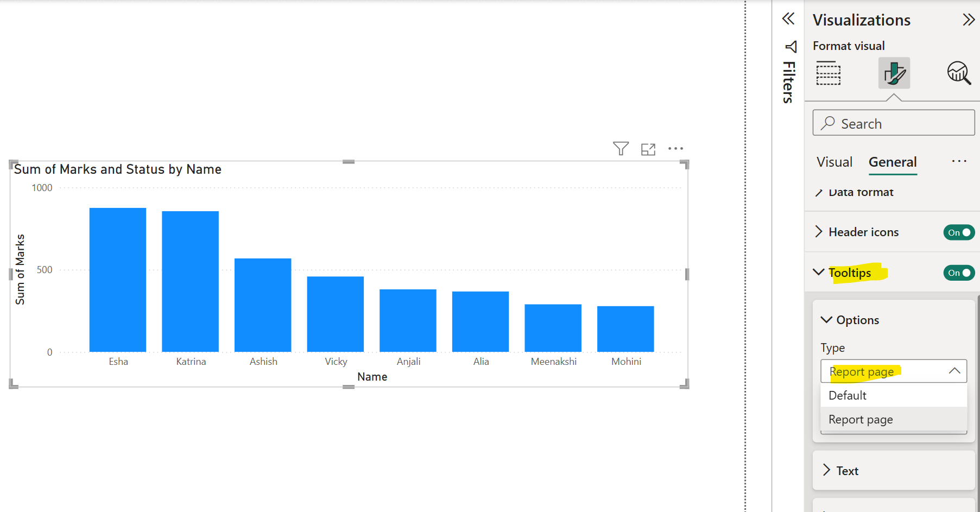Open the Build visual grid icon
The height and width of the screenshot is (512, 980).
(x=829, y=73)
